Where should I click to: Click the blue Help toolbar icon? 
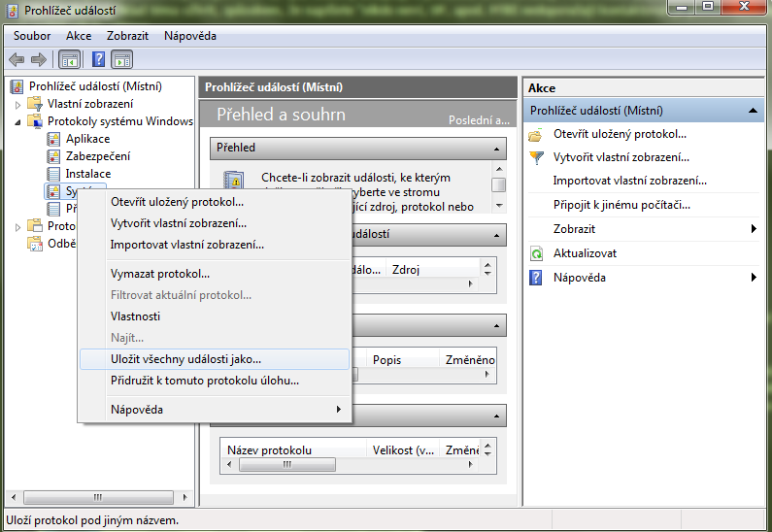98,60
